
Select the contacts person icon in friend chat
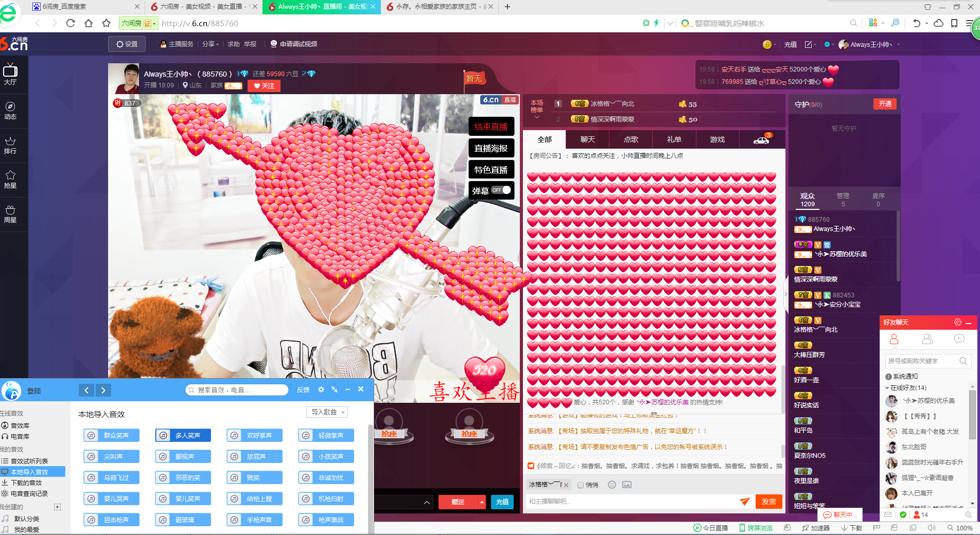click(894, 339)
